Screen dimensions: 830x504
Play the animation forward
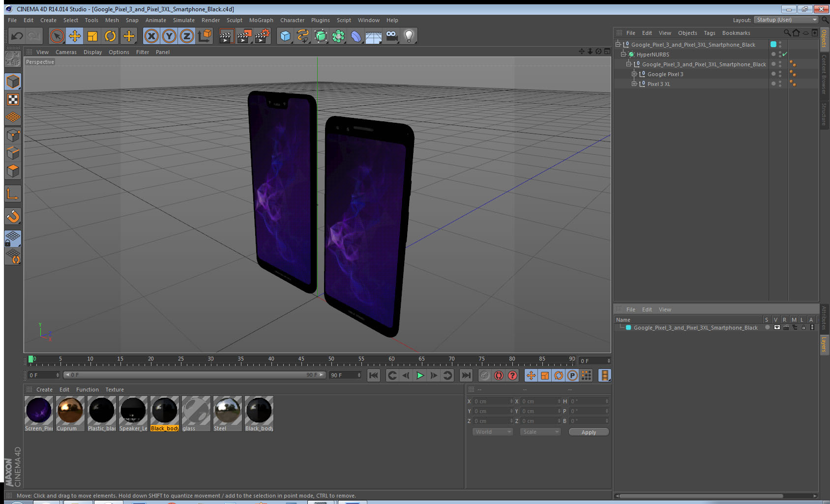click(420, 375)
